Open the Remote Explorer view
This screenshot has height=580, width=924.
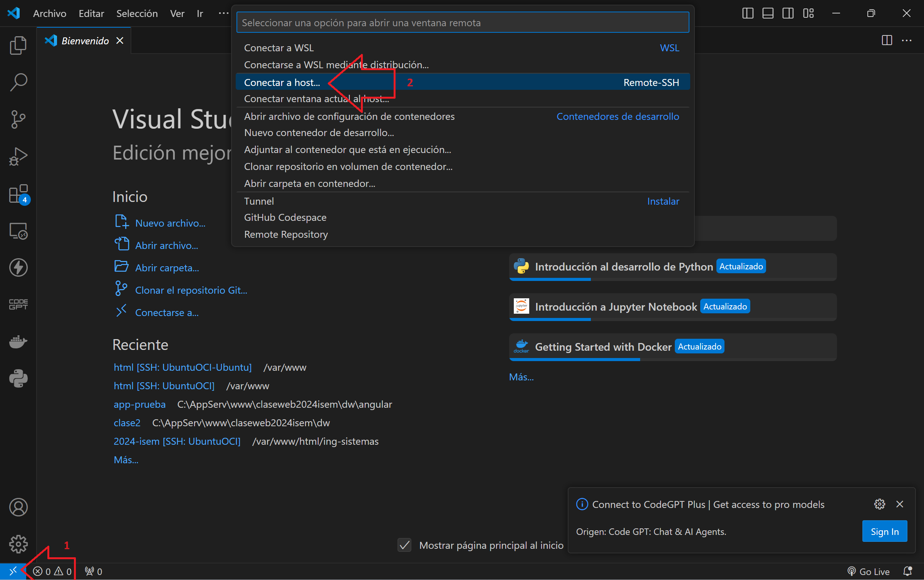pos(18,231)
